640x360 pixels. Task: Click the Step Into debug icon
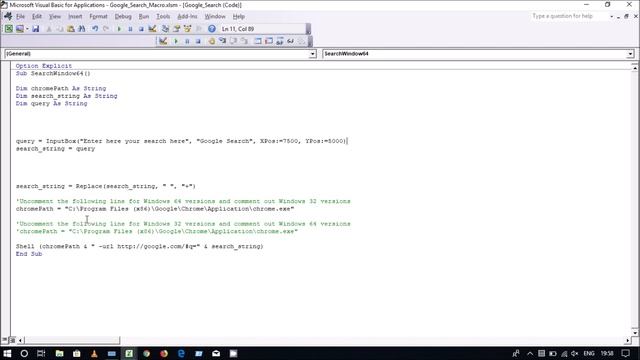click(222, 41)
